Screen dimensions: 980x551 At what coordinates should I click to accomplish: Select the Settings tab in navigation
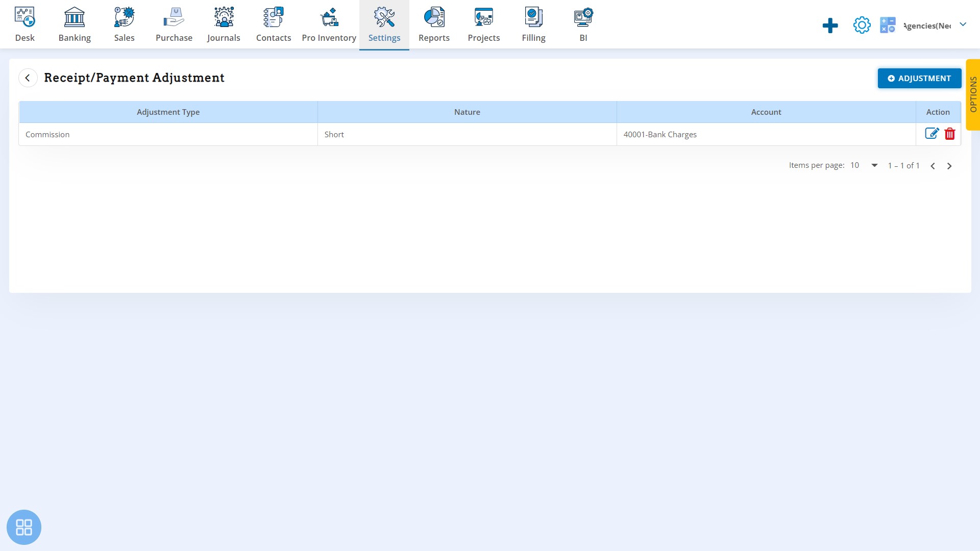coord(384,24)
